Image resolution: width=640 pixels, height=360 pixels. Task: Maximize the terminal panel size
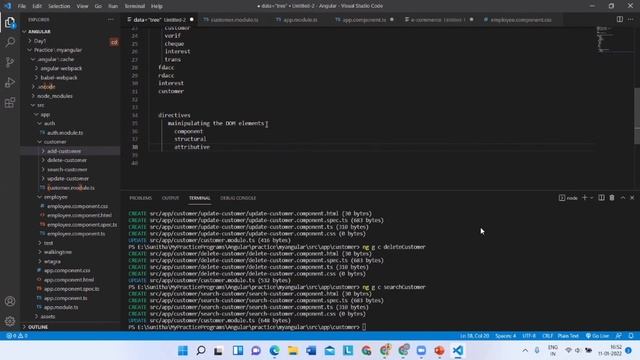623,198
